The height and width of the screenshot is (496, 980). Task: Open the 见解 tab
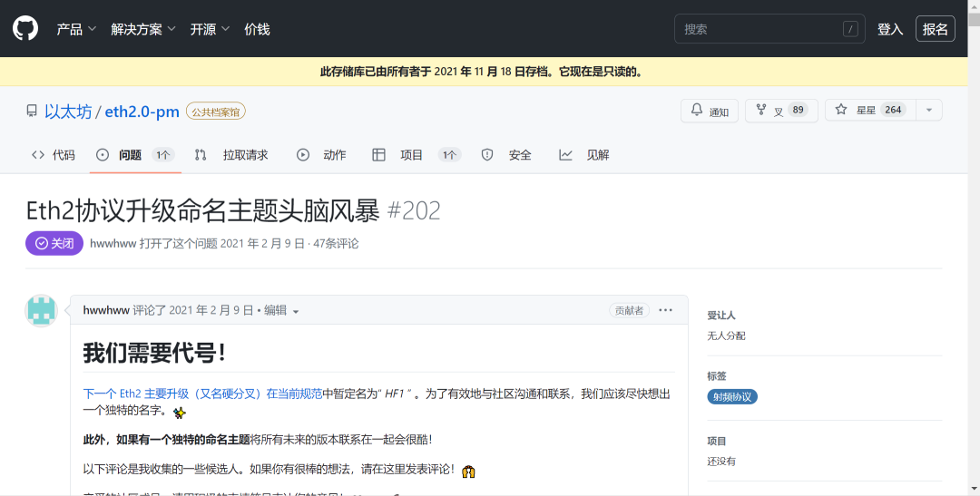(x=585, y=155)
